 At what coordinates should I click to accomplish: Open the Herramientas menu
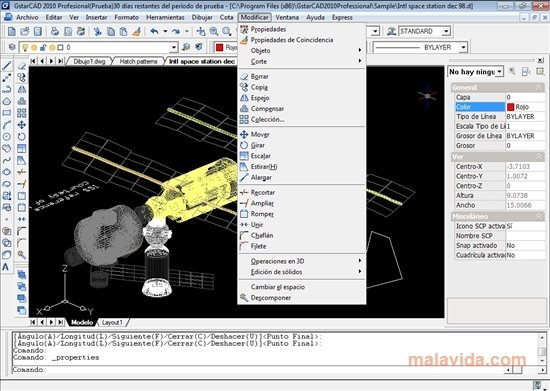[165, 17]
